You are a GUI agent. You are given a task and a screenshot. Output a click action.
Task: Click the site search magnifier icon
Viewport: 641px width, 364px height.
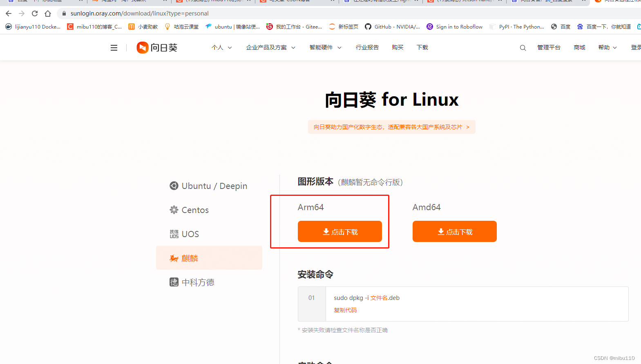click(x=523, y=48)
